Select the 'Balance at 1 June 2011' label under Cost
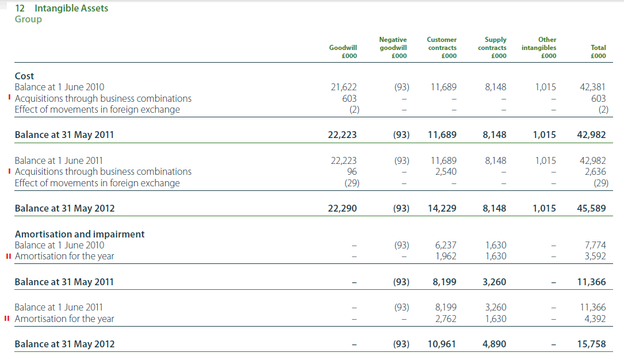624x364 pixels. [x=59, y=160]
